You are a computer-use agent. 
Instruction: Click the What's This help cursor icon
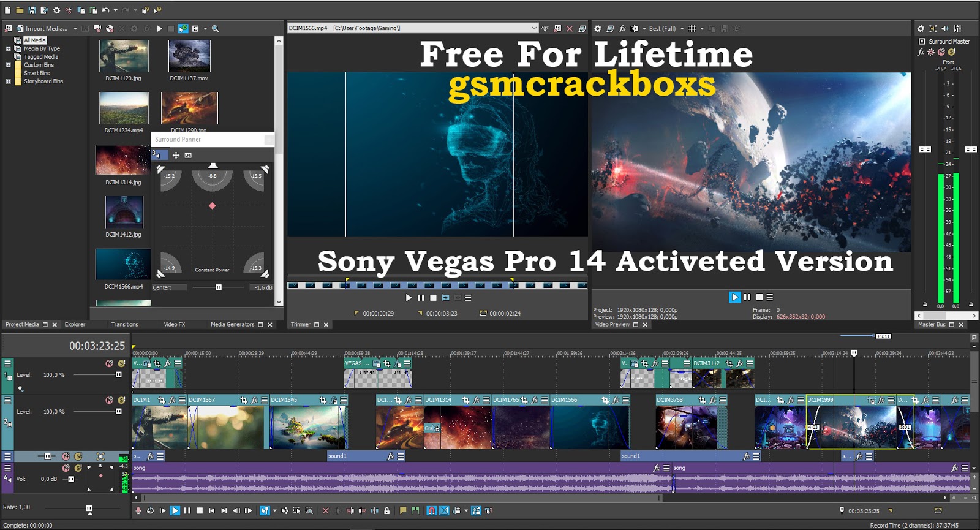[157, 10]
